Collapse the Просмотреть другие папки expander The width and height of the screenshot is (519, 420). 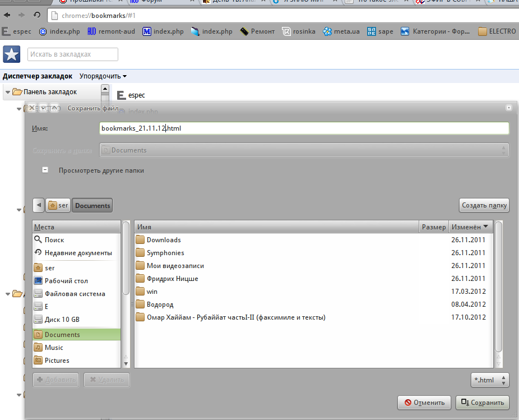click(45, 170)
